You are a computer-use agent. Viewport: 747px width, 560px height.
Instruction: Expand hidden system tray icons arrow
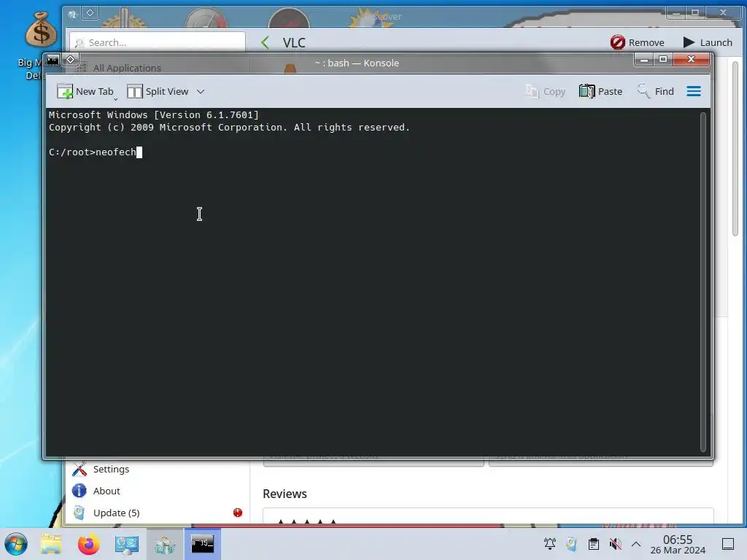tap(636, 544)
